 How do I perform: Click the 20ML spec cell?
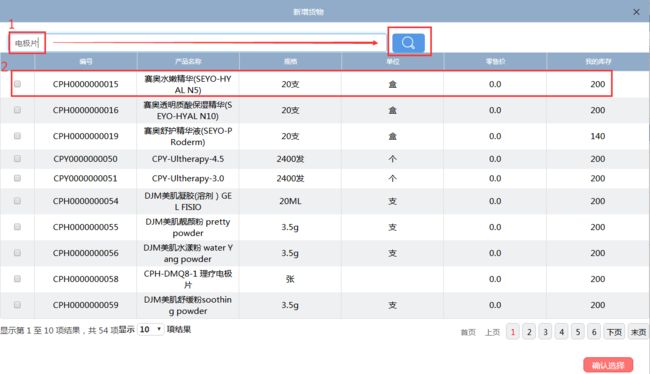click(290, 201)
